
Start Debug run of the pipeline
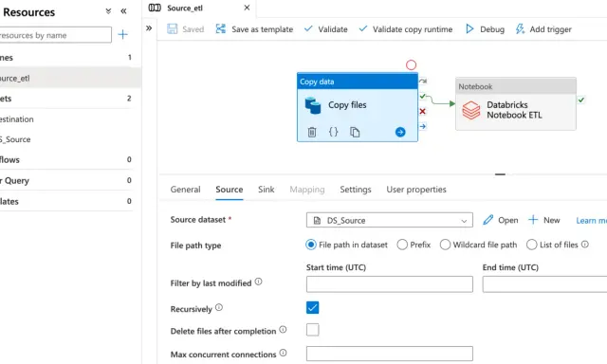point(485,29)
